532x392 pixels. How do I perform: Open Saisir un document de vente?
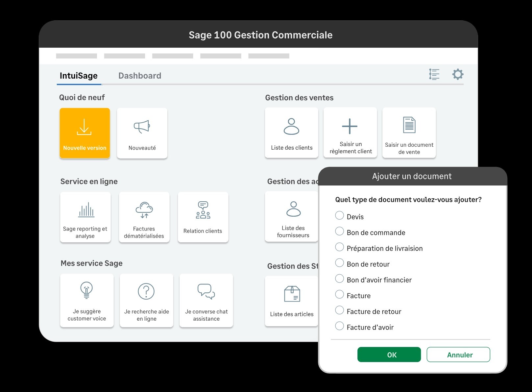pyautogui.click(x=409, y=133)
